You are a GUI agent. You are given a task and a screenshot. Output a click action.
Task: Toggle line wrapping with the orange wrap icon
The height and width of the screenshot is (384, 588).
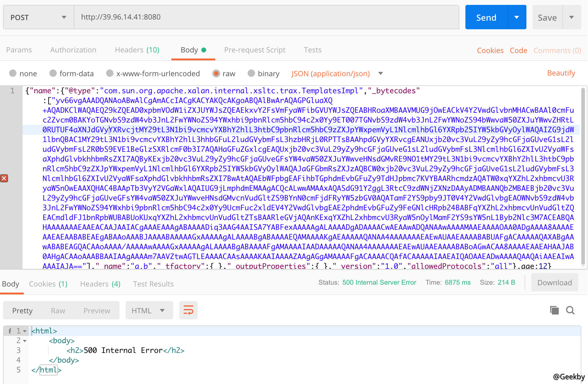188,310
